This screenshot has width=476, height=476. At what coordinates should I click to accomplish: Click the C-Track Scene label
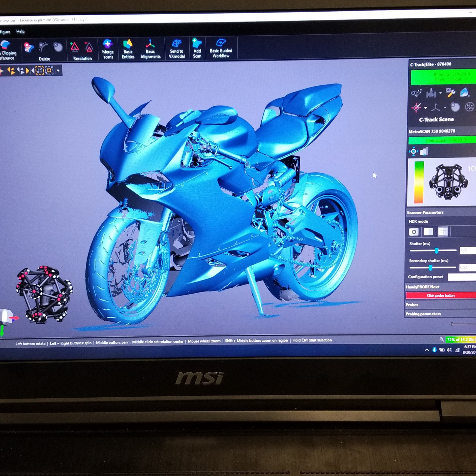[436, 119]
